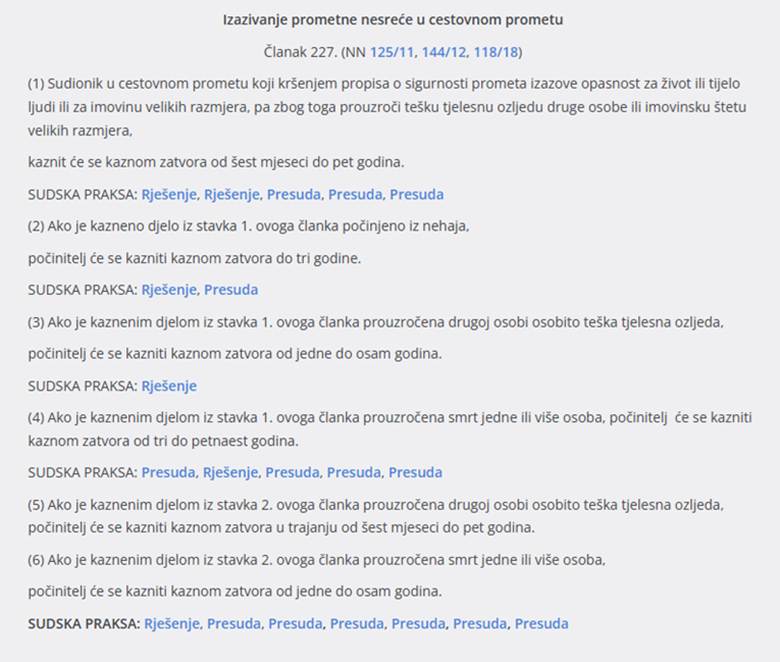Open the NN 125/11 gazette link
The height and width of the screenshot is (662, 780).
[x=389, y=52]
